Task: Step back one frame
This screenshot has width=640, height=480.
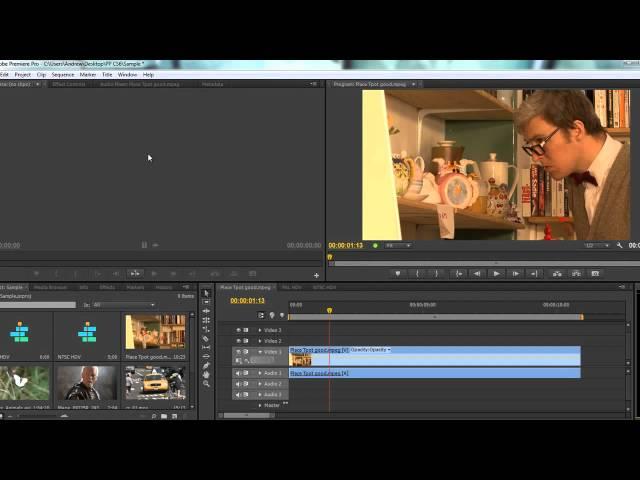Action: 477,273
